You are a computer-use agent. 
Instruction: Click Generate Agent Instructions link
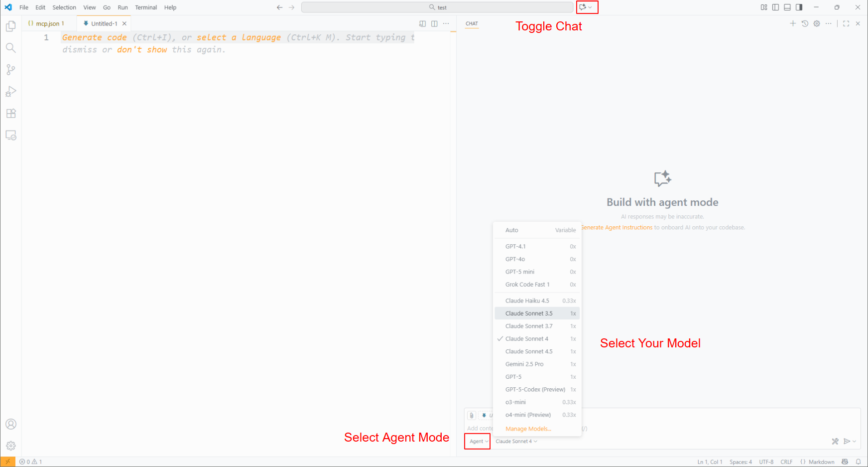point(617,228)
